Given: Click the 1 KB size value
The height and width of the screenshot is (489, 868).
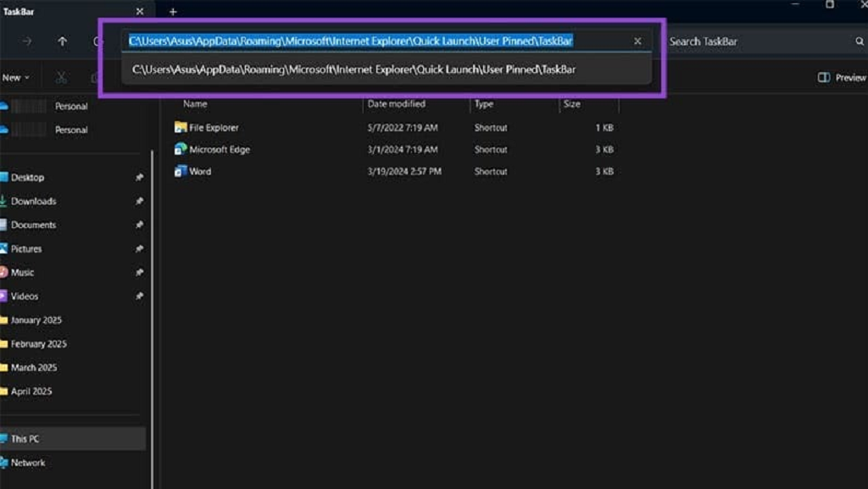Looking at the screenshot, I should tap(604, 127).
